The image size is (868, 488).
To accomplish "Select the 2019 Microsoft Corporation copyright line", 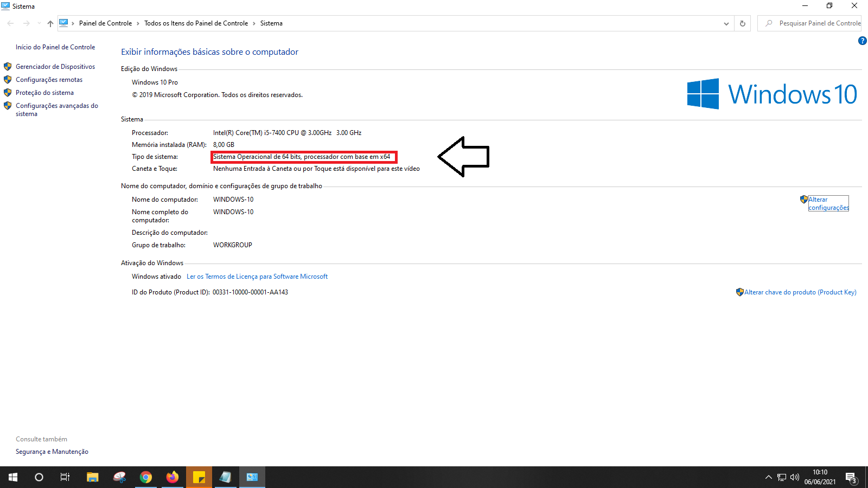I will (217, 95).
